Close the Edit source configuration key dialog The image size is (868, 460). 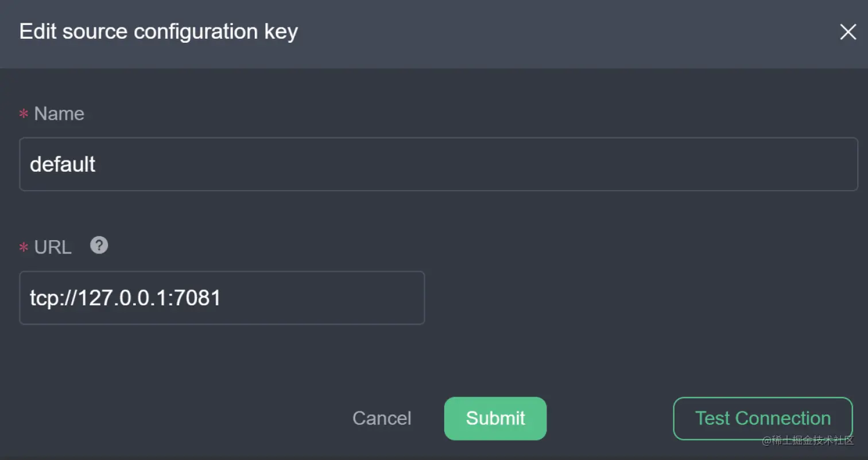point(848,32)
